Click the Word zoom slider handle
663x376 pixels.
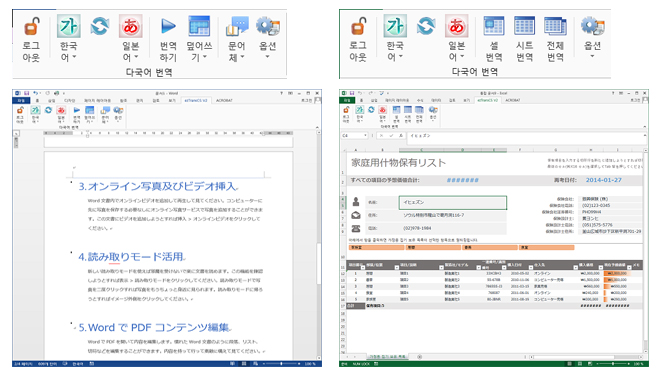281,364
